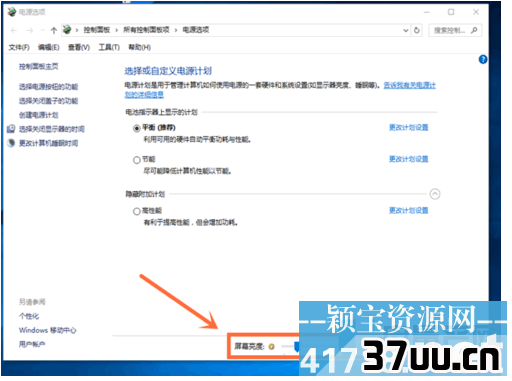Screen dimensions: 512x381
Task: Open 选择关闭显示器的时间 link
Action: (x=51, y=129)
